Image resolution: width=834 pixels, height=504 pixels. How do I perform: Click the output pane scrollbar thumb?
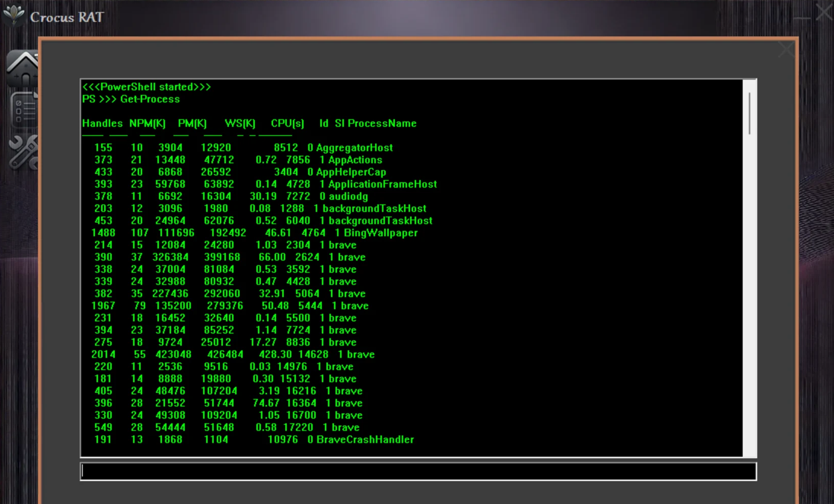click(x=749, y=113)
